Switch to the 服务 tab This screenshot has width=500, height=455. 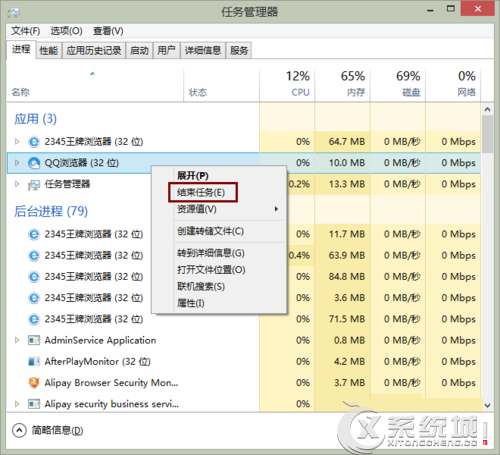coord(239,51)
